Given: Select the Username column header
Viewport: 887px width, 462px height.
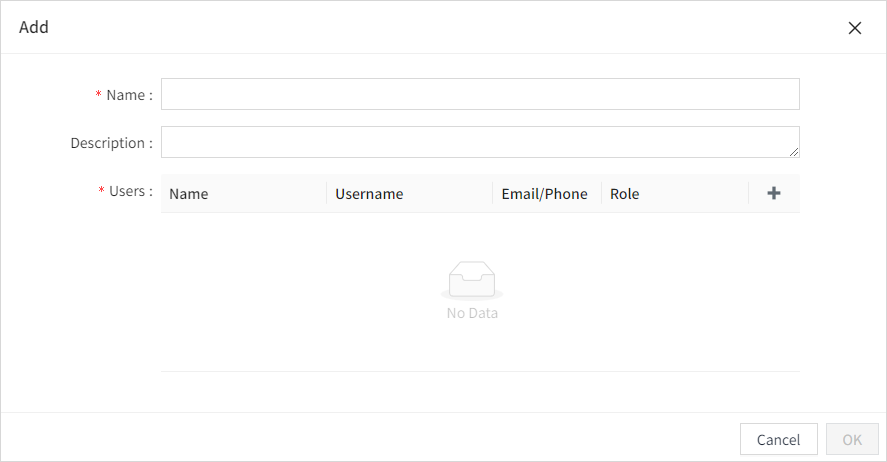Looking at the screenshot, I should pos(369,194).
